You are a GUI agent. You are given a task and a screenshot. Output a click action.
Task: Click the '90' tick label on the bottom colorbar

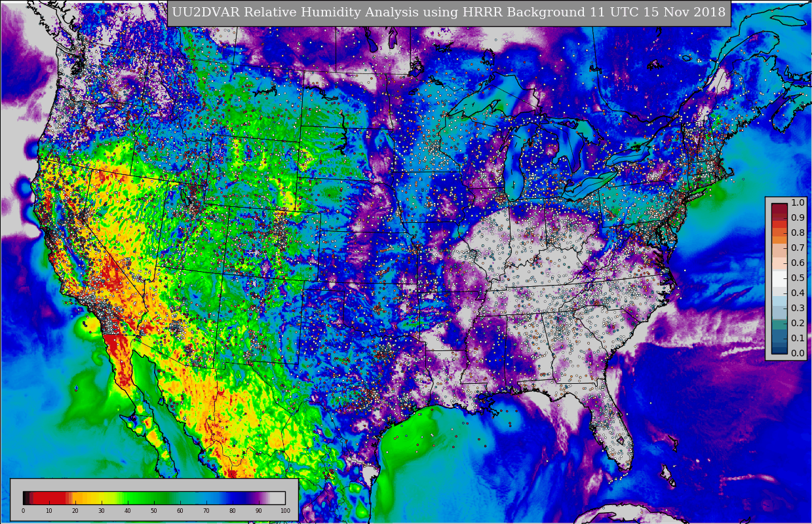pyautogui.click(x=259, y=511)
